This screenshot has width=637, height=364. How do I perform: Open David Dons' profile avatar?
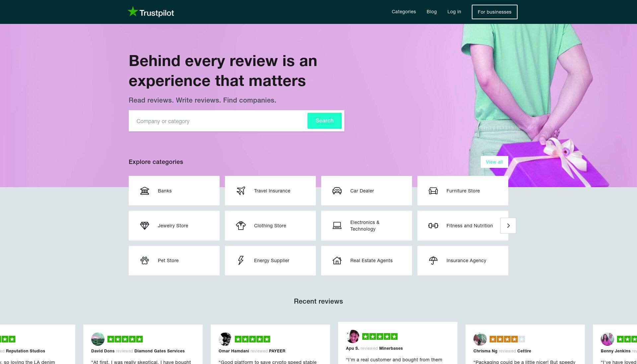(x=98, y=339)
